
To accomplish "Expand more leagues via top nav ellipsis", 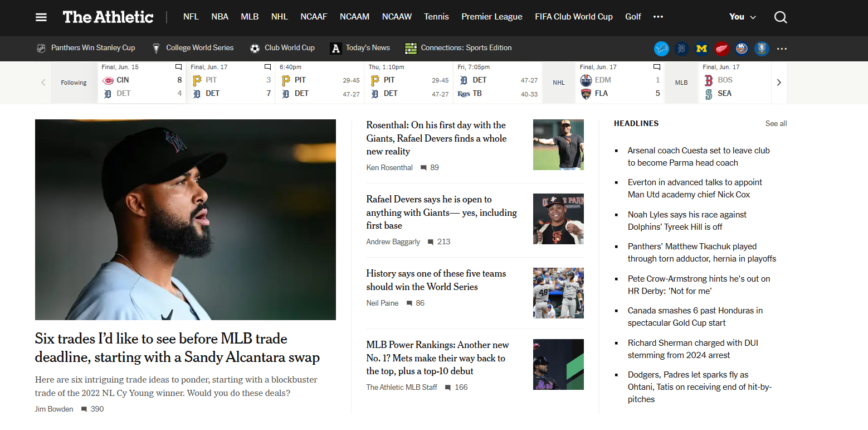I will [658, 17].
